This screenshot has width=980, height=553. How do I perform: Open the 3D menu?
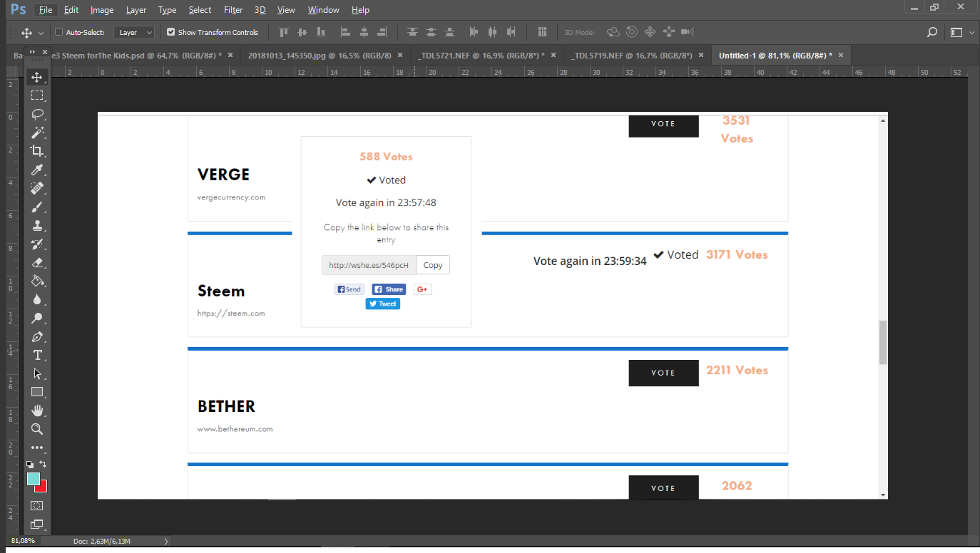pyautogui.click(x=260, y=10)
